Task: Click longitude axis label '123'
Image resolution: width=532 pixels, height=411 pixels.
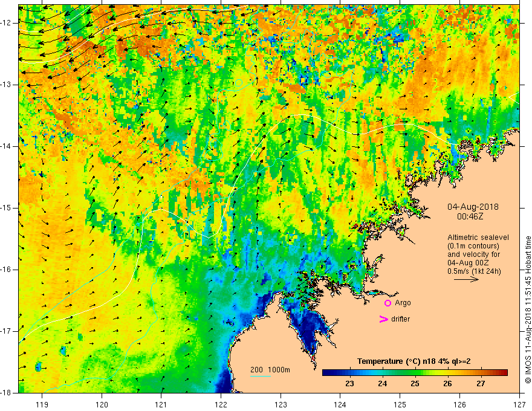Action: pyautogui.click(x=281, y=404)
